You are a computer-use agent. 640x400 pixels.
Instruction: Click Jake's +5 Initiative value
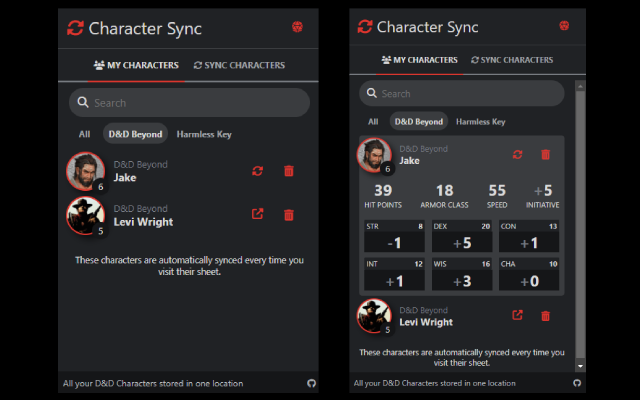543,190
